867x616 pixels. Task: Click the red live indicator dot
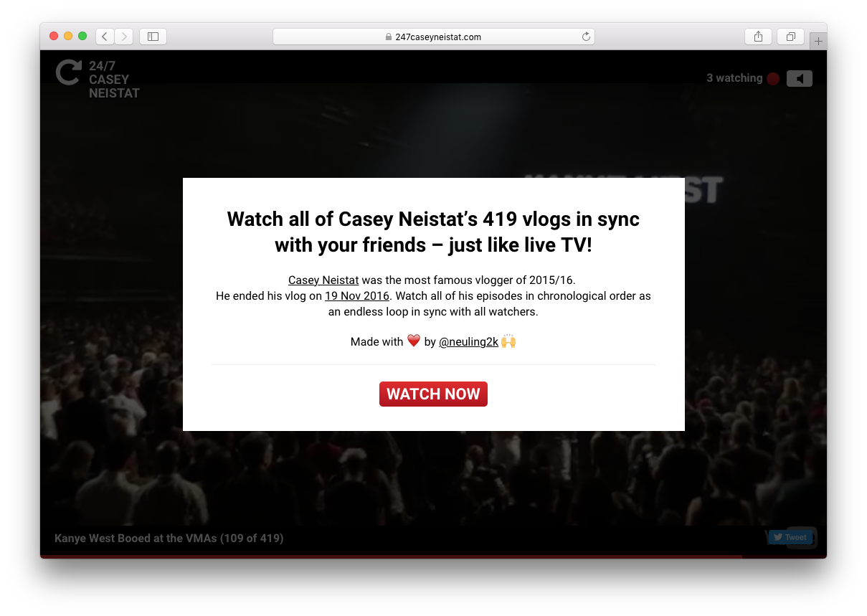773,79
